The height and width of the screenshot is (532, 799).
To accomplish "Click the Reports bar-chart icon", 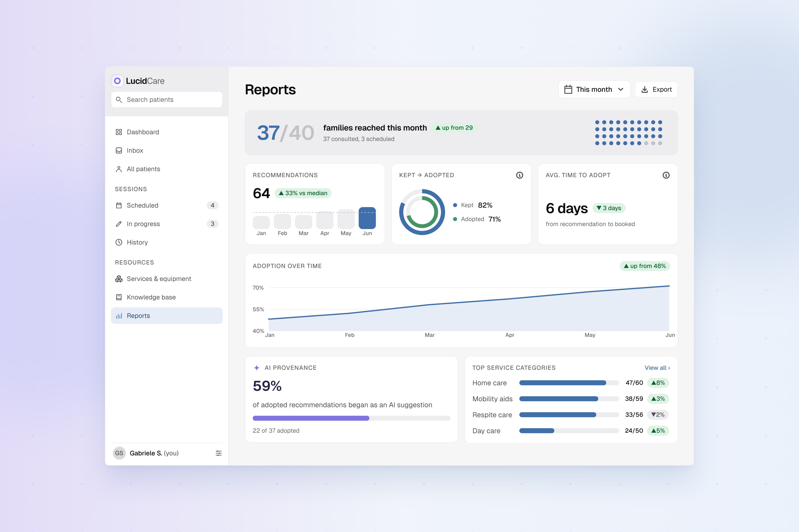I will (x=119, y=316).
